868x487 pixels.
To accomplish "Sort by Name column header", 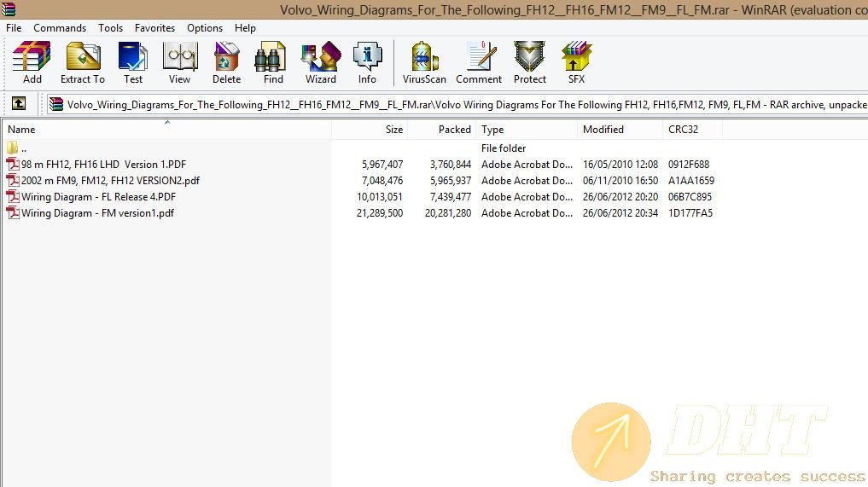I will (166, 130).
